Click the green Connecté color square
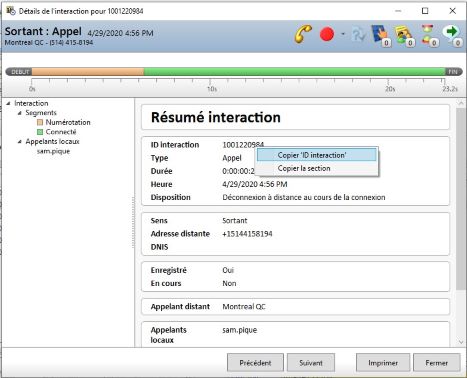467x378 pixels. pyautogui.click(x=40, y=132)
